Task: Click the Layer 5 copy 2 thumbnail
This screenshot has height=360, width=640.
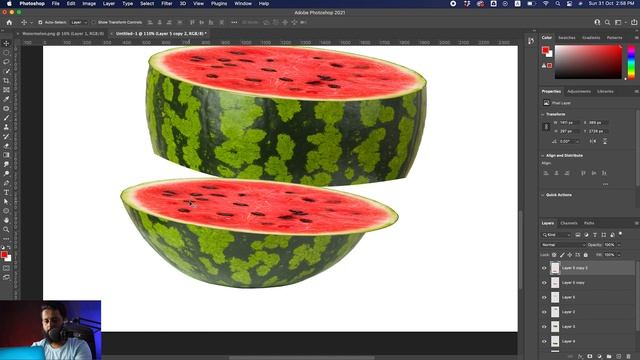Action: pyautogui.click(x=555, y=268)
